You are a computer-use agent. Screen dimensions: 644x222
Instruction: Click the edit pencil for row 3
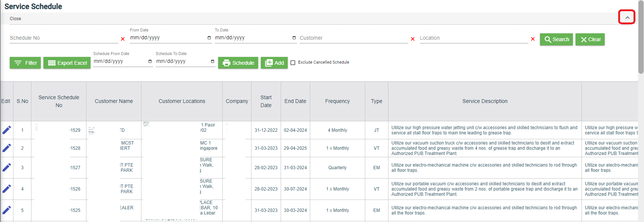point(7,167)
